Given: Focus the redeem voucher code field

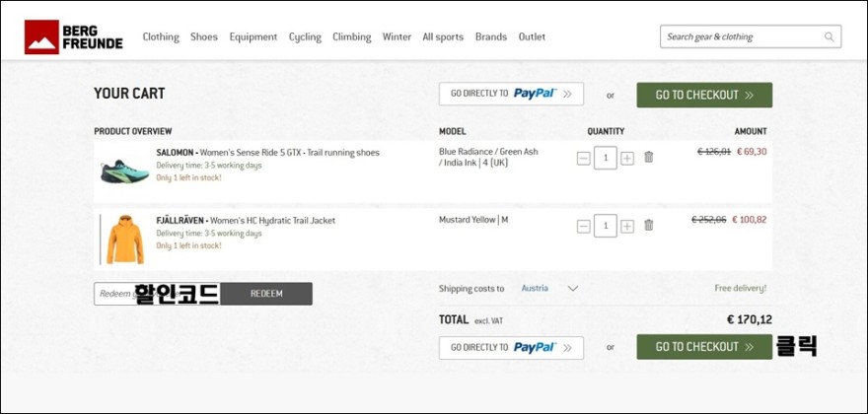Looking at the screenshot, I should click(157, 294).
